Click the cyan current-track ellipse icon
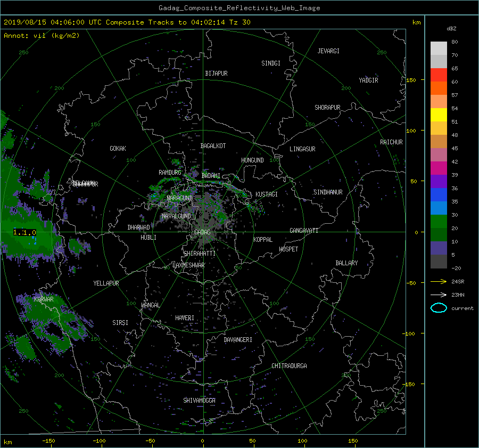The width and height of the screenshot is (479, 448). click(439, 308)
